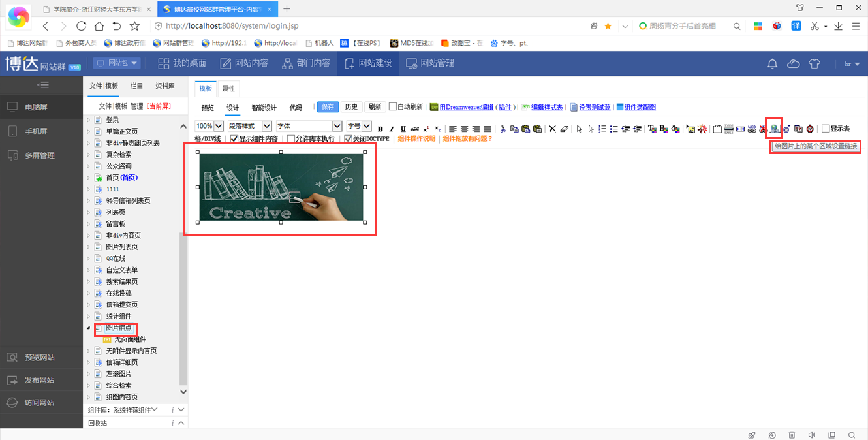This screenshot has width=868, height=440.
Task: Uncheck the 显示组件内容 checkbox
Action: 234,139
